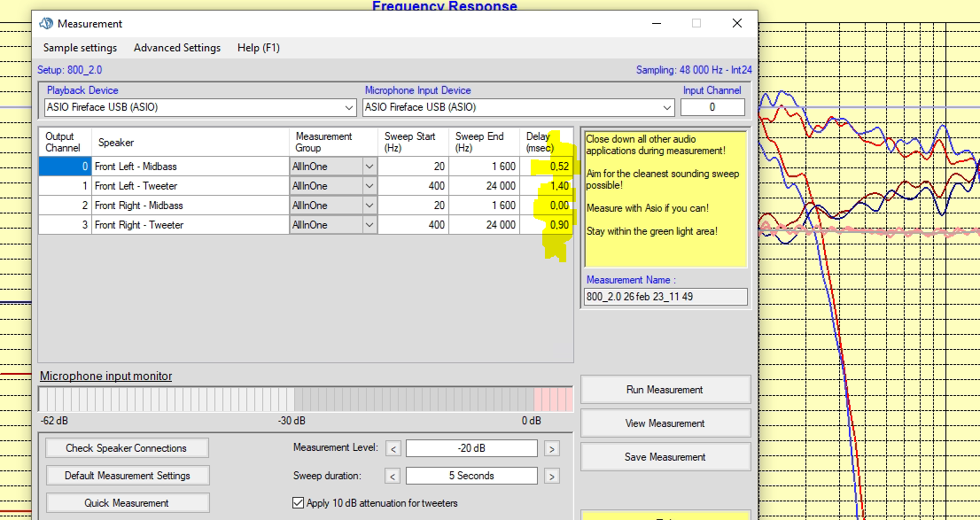Decrease Measurement Level with left arrow
The image size is (980, 520).
tap(394, 448)
